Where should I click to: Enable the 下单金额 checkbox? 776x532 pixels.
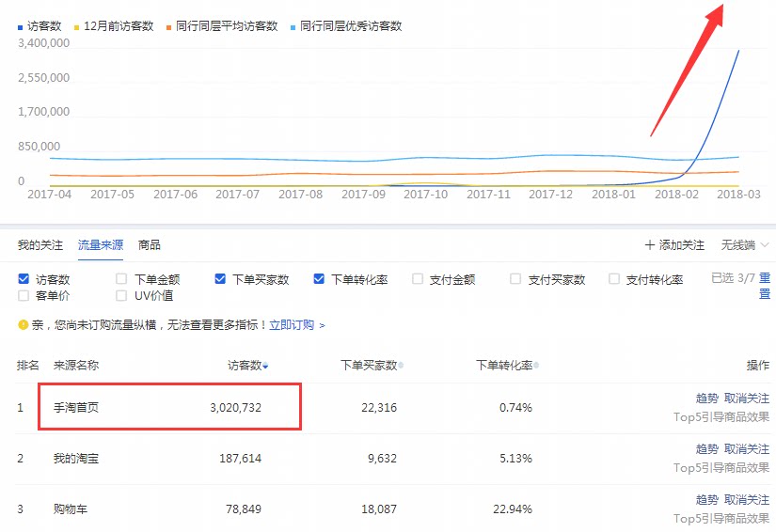[x=121, y=279]
